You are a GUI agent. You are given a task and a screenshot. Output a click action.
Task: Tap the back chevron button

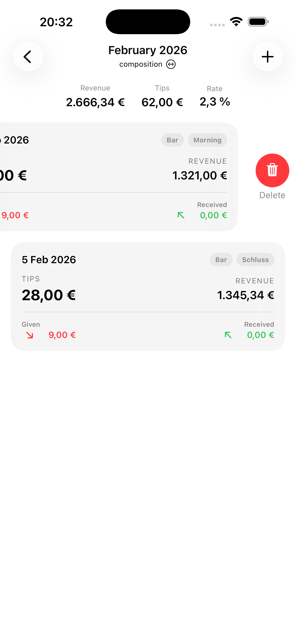click(28, 57)
